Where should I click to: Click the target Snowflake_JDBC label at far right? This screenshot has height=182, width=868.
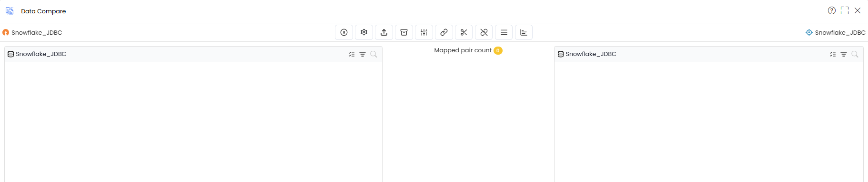pyautogui.click(x=840, y=33)
